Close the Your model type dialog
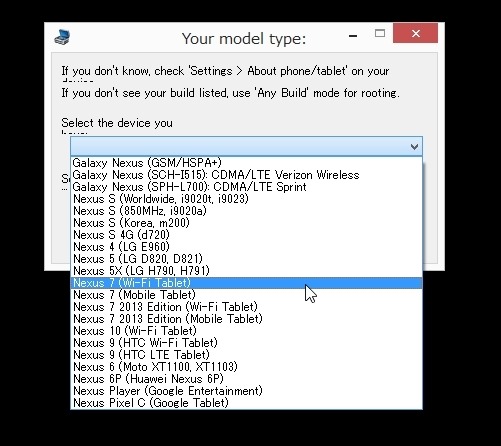 (x=415, y=33)
